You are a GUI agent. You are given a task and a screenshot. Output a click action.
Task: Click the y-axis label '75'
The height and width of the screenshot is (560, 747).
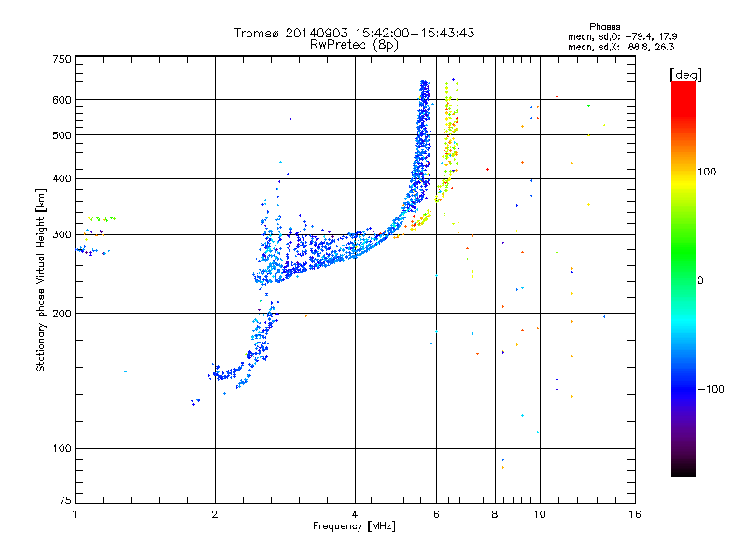65,500
